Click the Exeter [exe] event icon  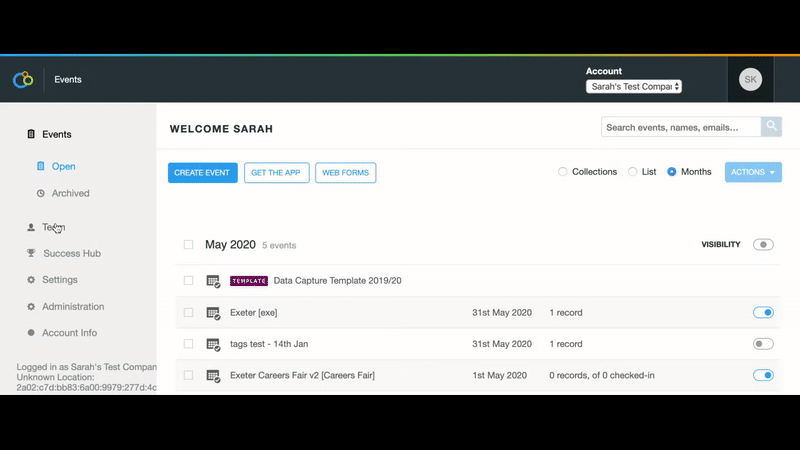213,313
